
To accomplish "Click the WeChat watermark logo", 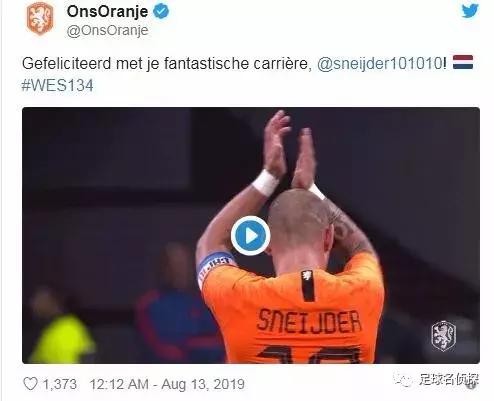I will coord(404,380).
